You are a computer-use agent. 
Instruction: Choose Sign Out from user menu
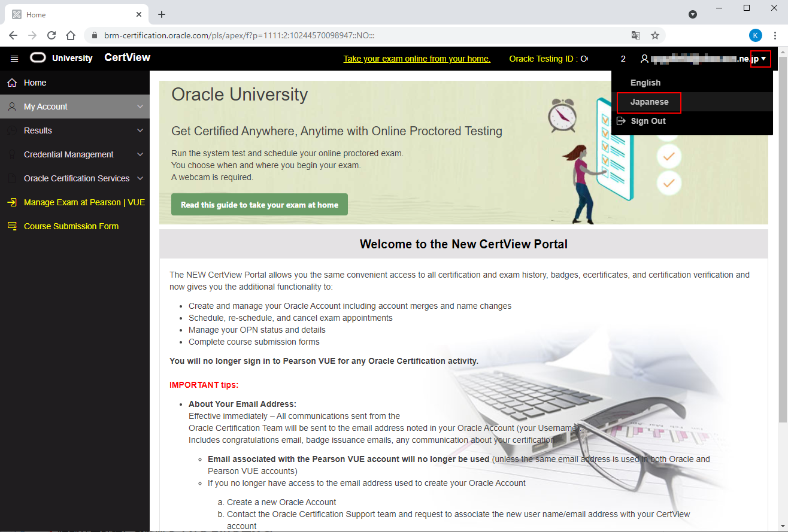pos(648,121)
